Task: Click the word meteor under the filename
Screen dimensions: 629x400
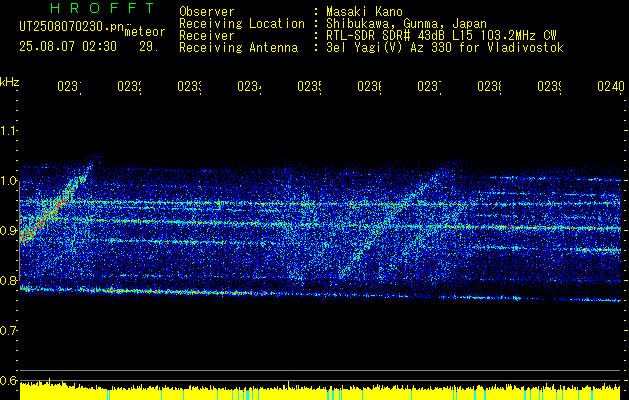Action: pyautogui.click(x=145, y=32)
